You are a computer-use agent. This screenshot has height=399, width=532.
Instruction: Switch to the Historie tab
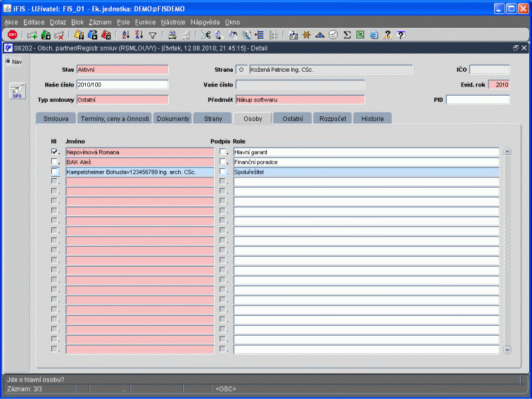click(x=372, y=118)
